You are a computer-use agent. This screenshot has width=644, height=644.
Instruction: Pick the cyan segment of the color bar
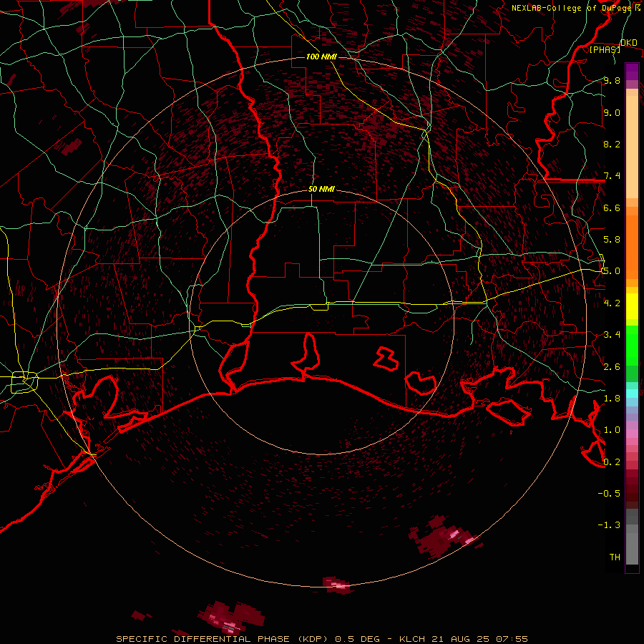(x=632, y=394)
